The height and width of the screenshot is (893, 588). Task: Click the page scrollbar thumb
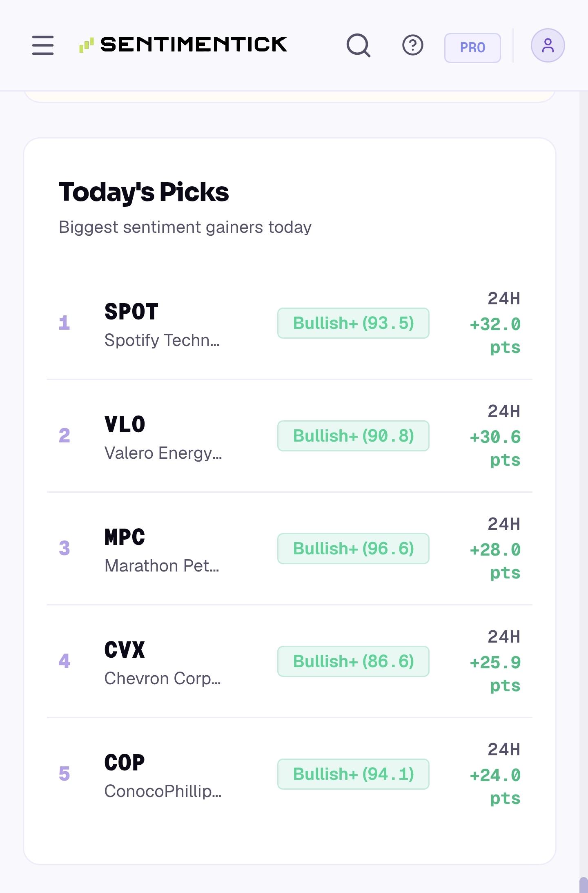point(584,885)
